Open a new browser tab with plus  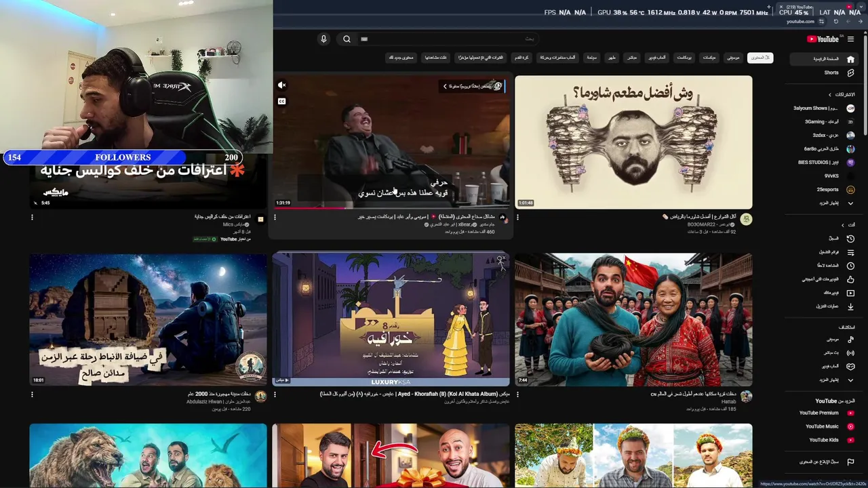click(769, 7)
